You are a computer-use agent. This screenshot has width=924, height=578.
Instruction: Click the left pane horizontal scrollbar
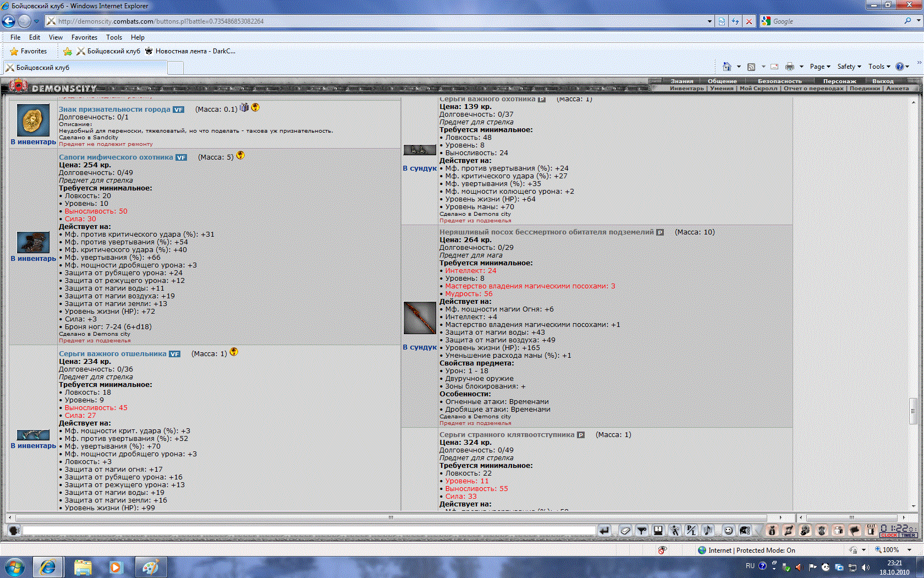391,517
